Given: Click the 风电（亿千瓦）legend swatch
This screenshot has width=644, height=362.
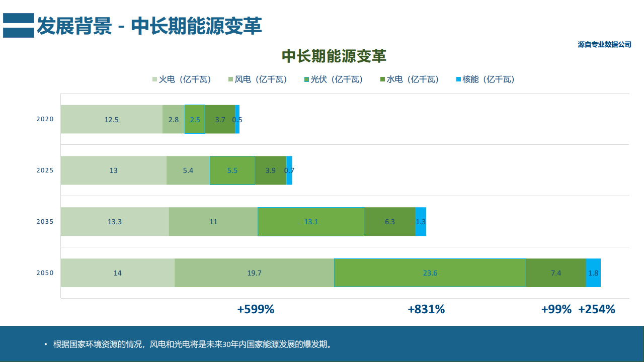Looking at the screenshot, I should coord(231,79).
